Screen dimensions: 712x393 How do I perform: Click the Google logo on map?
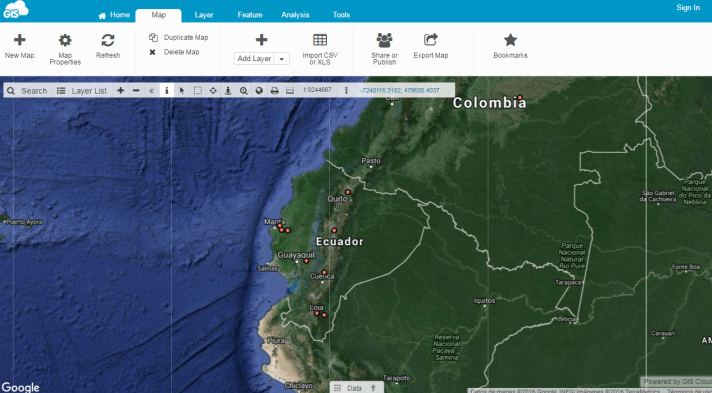click(x=20, y=387)
